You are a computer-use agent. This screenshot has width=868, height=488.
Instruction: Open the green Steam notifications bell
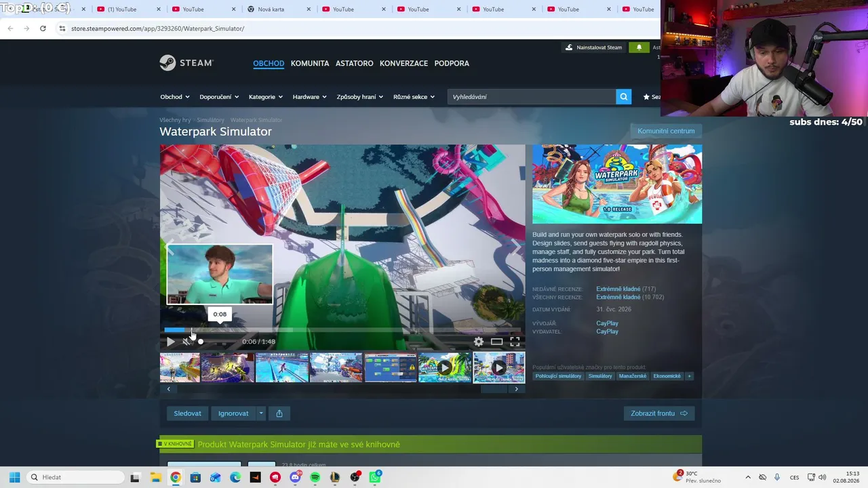(x=638, y=47)
